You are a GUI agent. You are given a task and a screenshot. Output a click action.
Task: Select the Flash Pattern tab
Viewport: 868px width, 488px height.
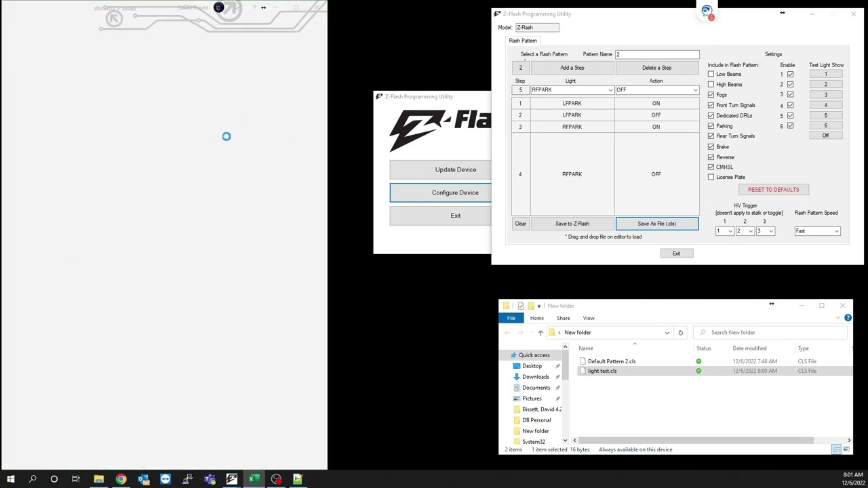pos(523,41)
